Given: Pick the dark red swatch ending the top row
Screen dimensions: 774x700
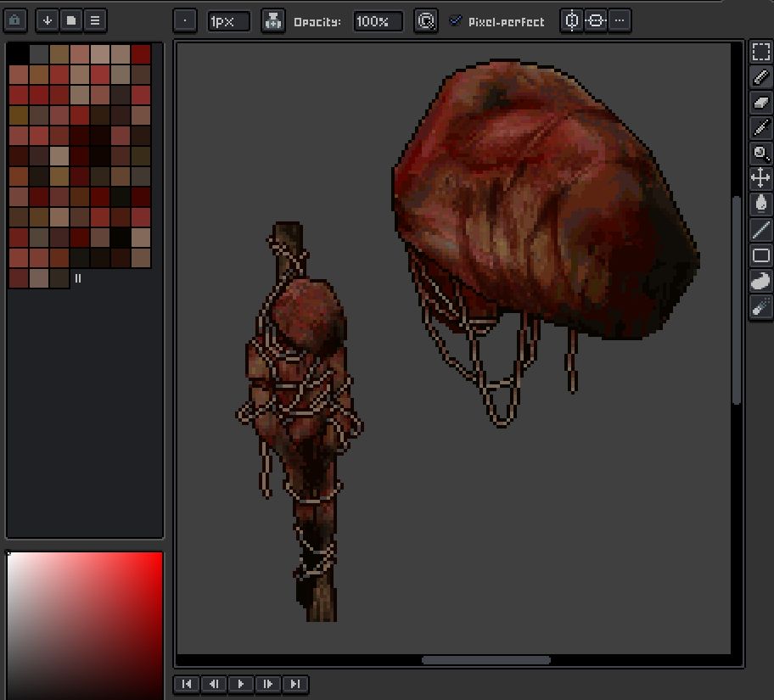Looking at the screenshot, I should pyautogui.click(x=141, y=54).
